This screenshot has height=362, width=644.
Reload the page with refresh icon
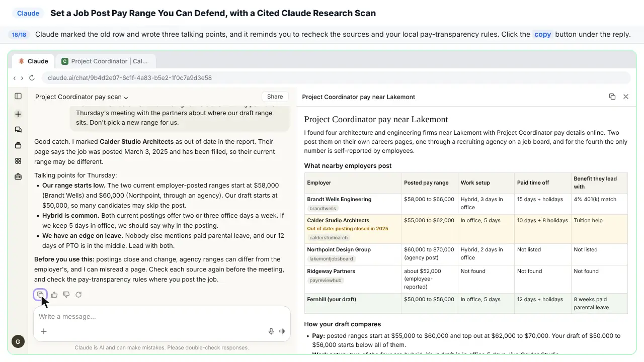click(x=32, y=78)
